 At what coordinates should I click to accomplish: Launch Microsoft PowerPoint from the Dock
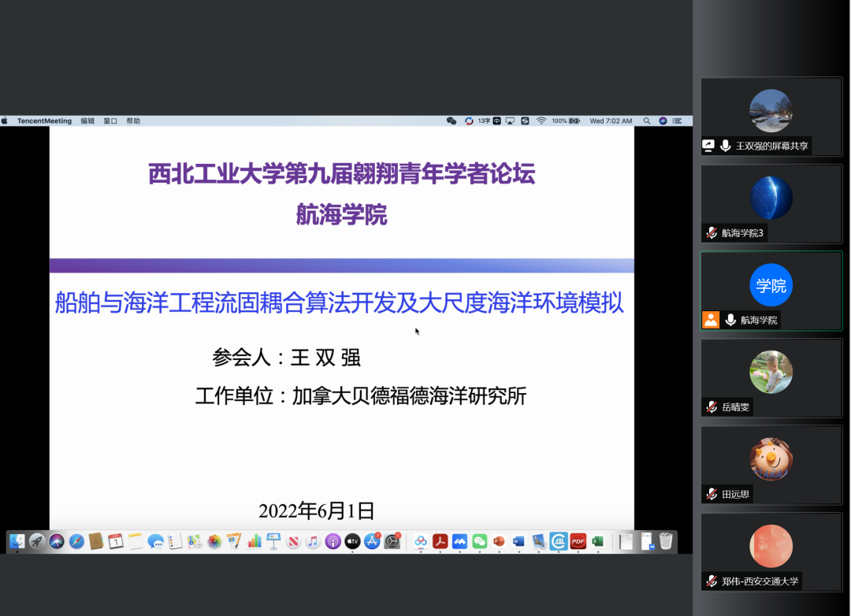click(x=498, y=542)
